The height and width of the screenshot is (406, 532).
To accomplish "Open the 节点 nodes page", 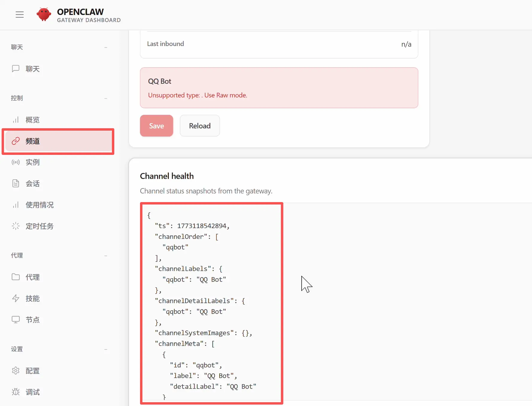I will coord(33,320).
